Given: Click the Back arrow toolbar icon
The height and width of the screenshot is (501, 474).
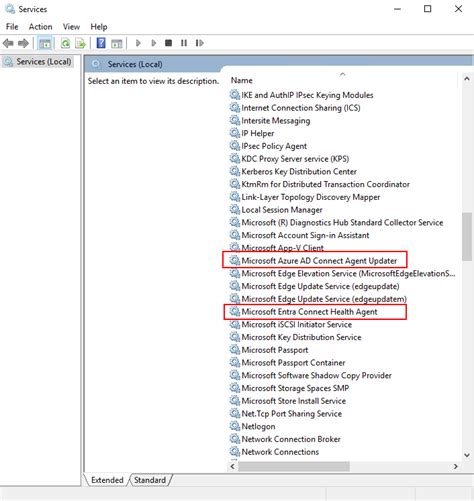Looking at the screenshot, I should pyautogui.click(x=8, y=43).
